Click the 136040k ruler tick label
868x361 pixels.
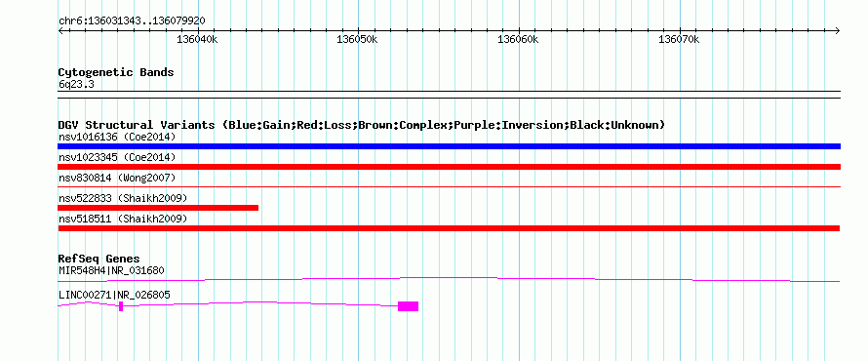(x=197, y=39)
